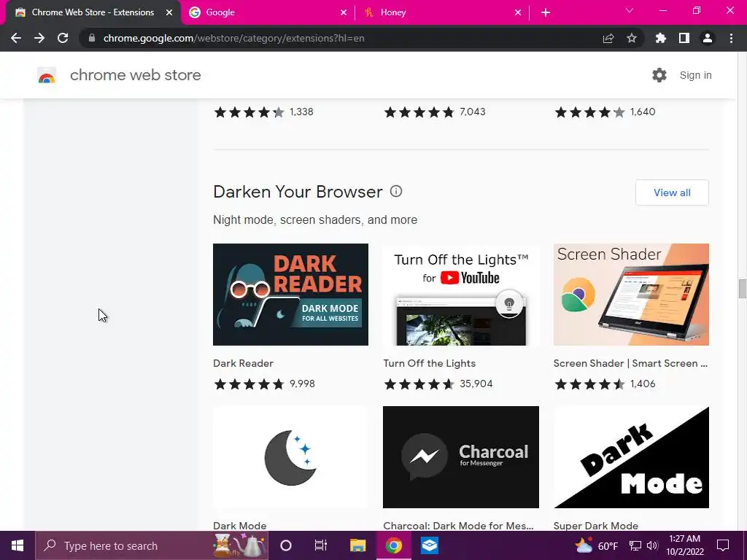
Task: Open the taskbar clock showing 1:27 AM
Action: (684, 545)
